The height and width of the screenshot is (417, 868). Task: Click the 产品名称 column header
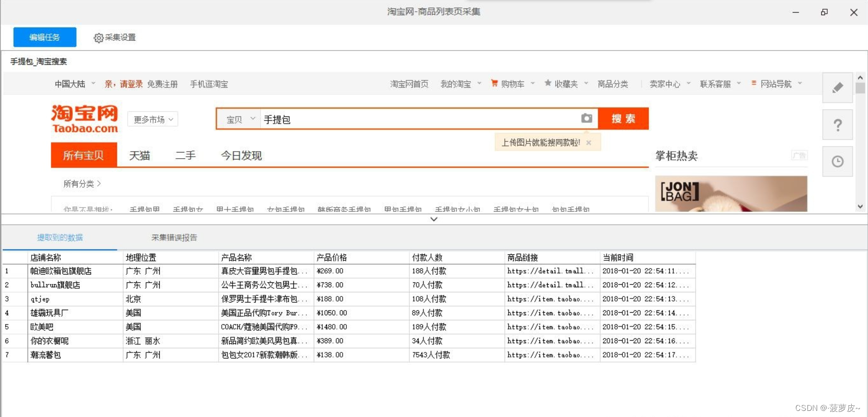266,257
